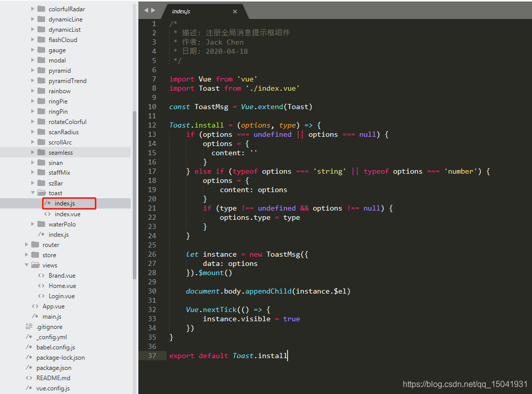Collapse the views folder arrow
The width and height of the screenshot is (532, 394).
pos(27,265)
